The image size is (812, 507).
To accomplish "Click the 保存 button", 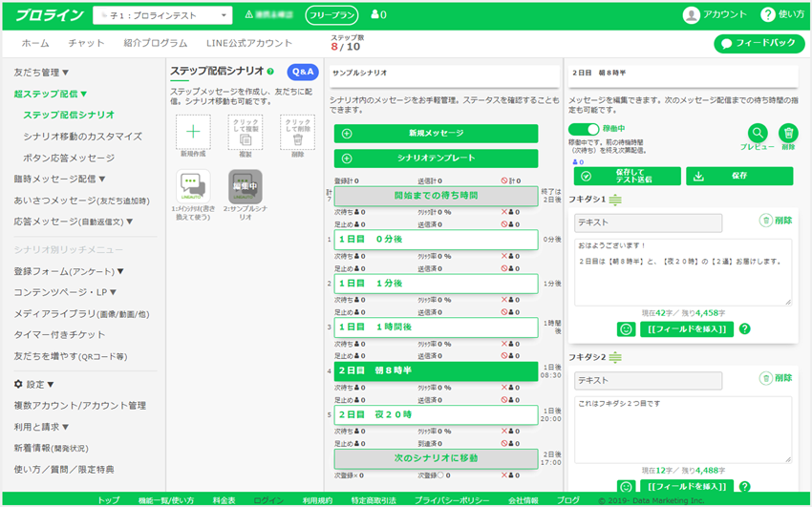I will 739,176.
